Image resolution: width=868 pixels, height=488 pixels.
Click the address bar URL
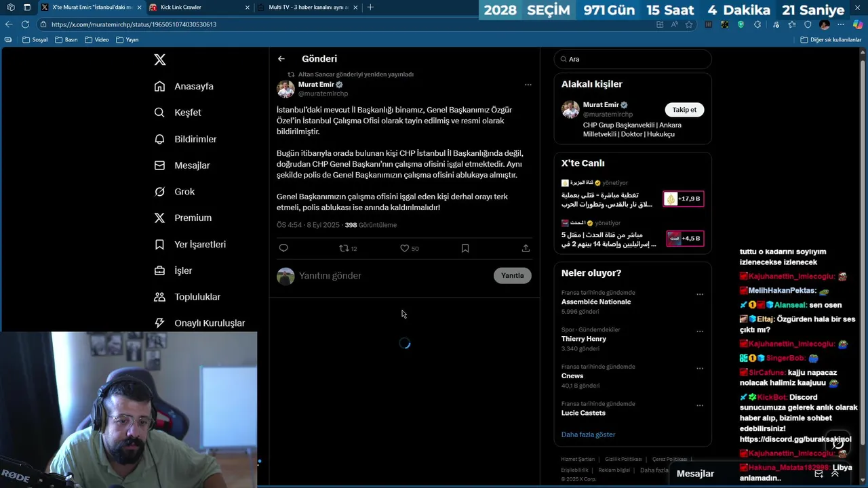point(134,24)
